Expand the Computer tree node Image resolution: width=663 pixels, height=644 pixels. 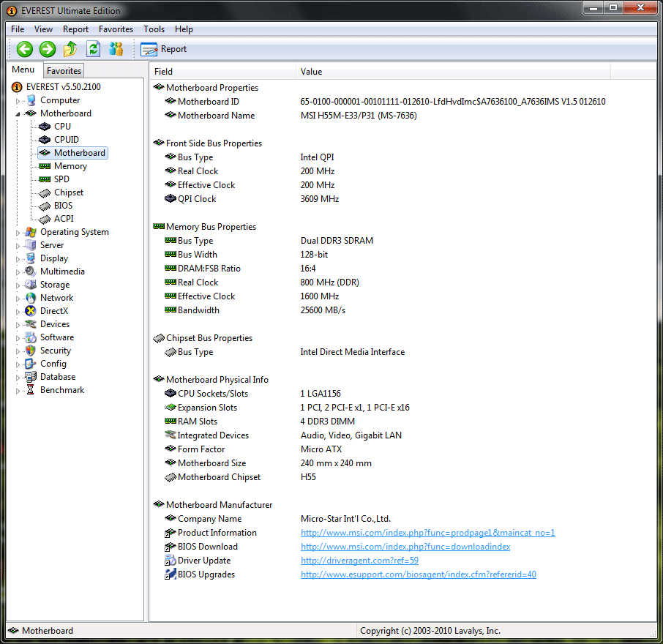[18, 101]
